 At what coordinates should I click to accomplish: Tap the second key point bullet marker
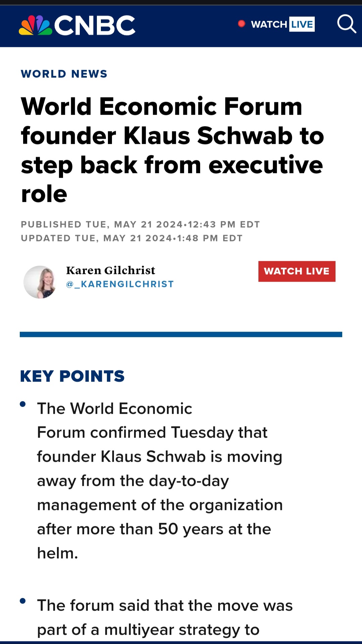[23, 601]
